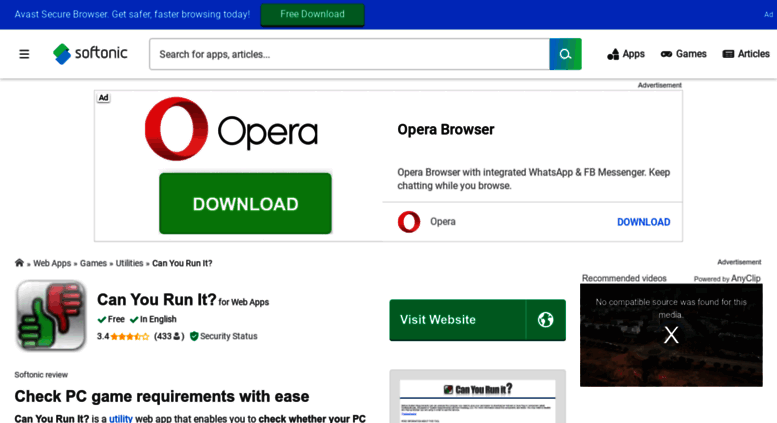This screenshot has width=777, height=423.
Task: Click the '(433)' user votes count
Action: pos(169,336)
